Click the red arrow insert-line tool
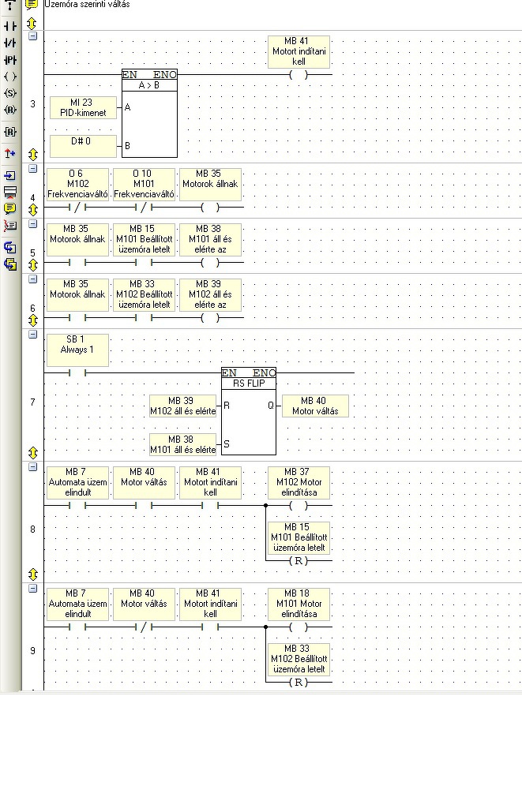This screenshot has width=522, height=812. click(9, 154)
